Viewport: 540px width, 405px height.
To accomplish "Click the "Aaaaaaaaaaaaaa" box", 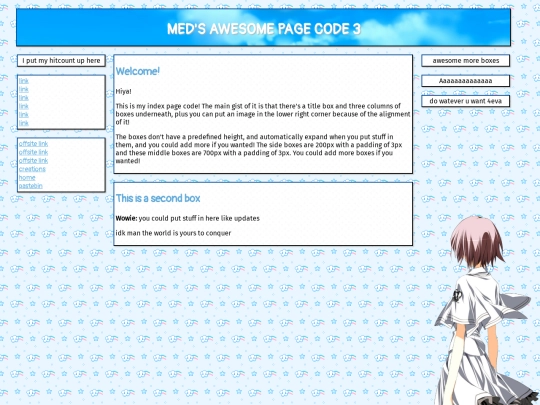I will click(466, 81).
